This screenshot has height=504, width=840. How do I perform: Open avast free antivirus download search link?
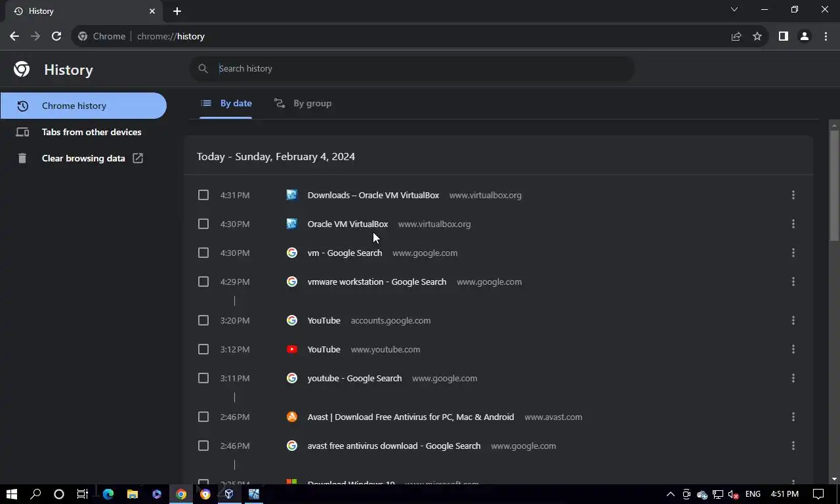[394, 446]
